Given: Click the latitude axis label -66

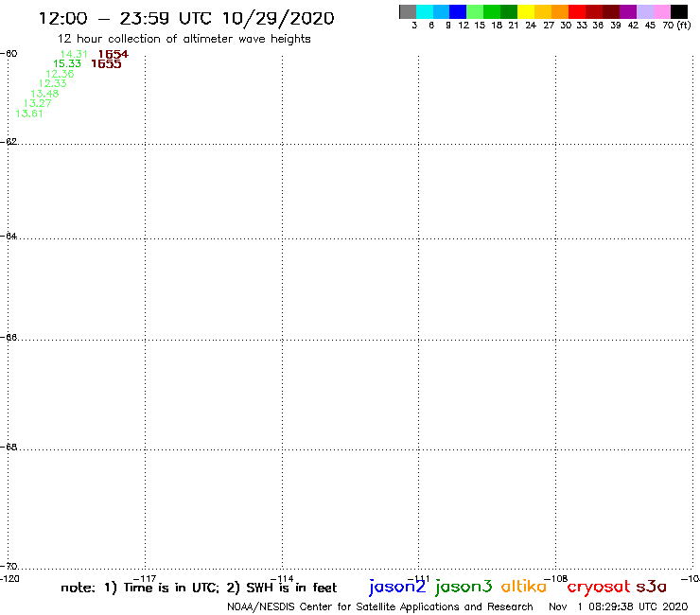Looking at the screenshot, I should [9, 337].
